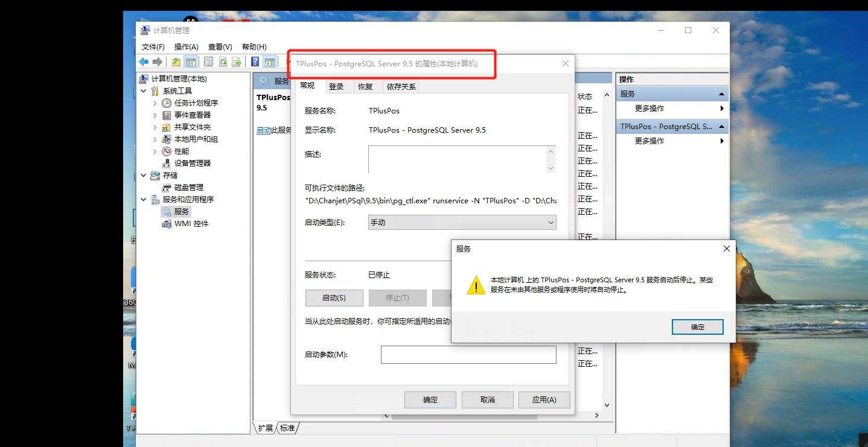
Task: Click the 计算机管理(本地) root computer icon
Action: click(144, 79)
